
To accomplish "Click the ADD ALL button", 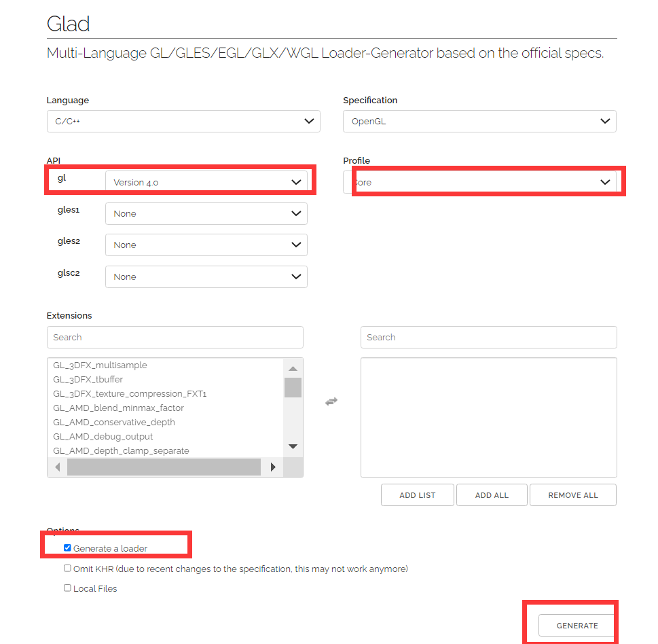I will [492, 495].
